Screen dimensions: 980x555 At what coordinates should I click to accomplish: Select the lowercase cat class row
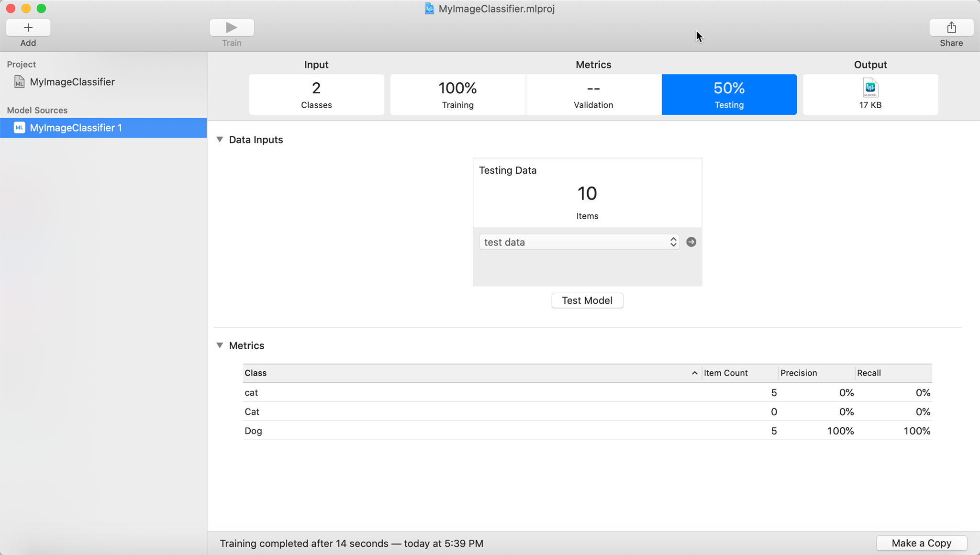tap(587, 392)
